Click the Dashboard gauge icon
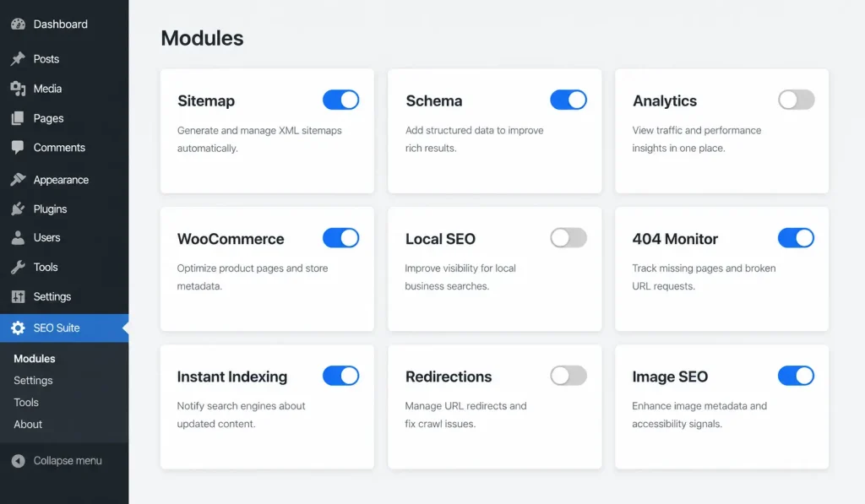Screen dimensions: 865x504 [x=19, y=24]
